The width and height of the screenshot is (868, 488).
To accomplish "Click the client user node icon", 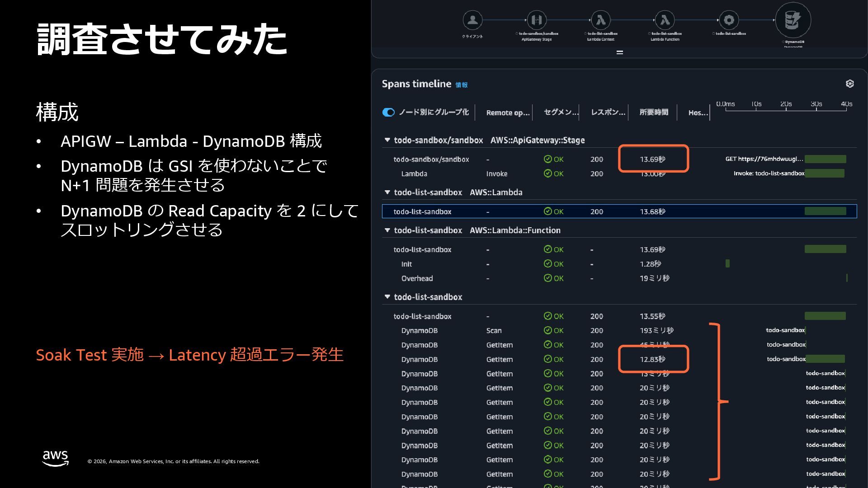I will coord(472,20).
